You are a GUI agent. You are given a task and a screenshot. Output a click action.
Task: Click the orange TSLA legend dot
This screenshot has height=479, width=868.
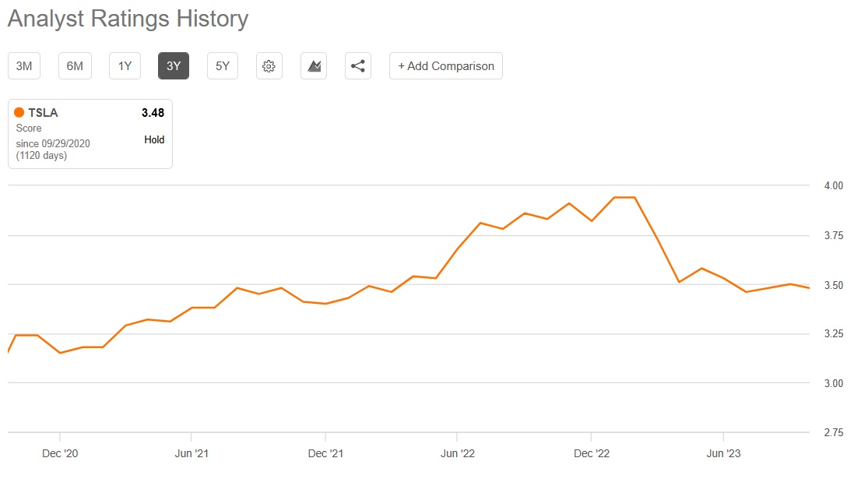click(x=19, y=113)
